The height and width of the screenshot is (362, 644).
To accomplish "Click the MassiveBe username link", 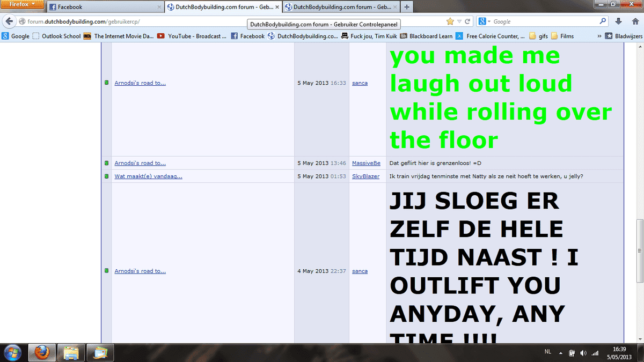I will [x=366, y=163].
